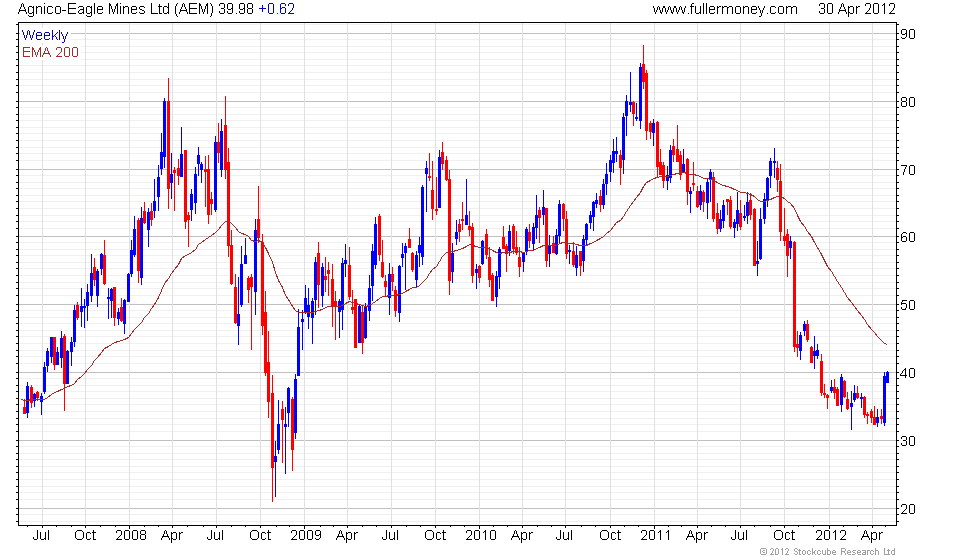Click the 40 price axis label
980x560 pixels.
pos(908,373)
